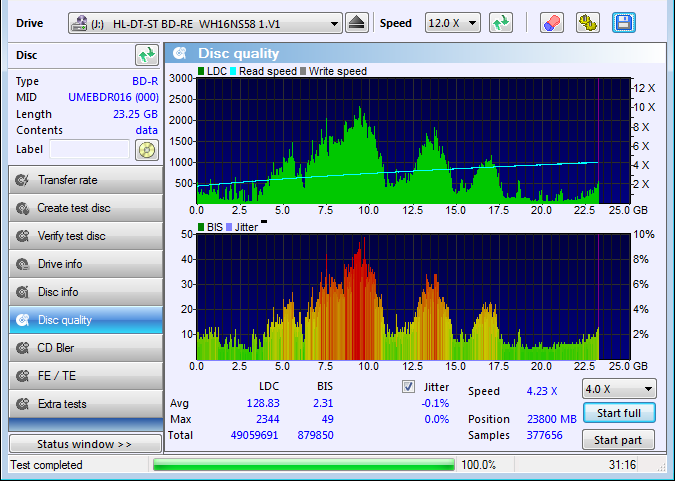This screenshot has width=675, height=481.
Task: Click the Transfer rate sidebar icon
Action: pos(22,180)
